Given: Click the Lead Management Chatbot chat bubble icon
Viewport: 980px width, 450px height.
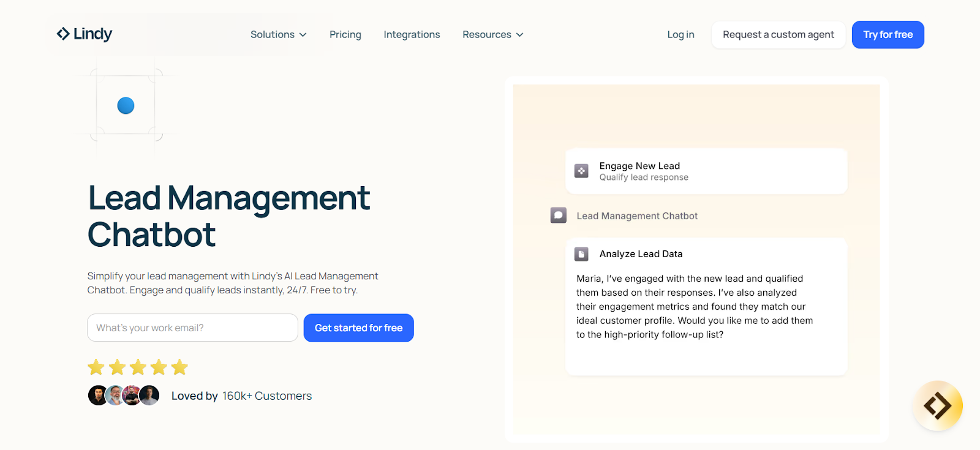Looking at the screenshot, I should point(558,216).
